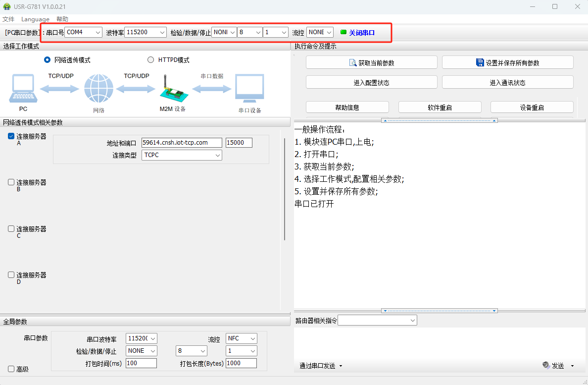Click the floppy disk icon on 设置并保存所有参数

pos(480,63)
